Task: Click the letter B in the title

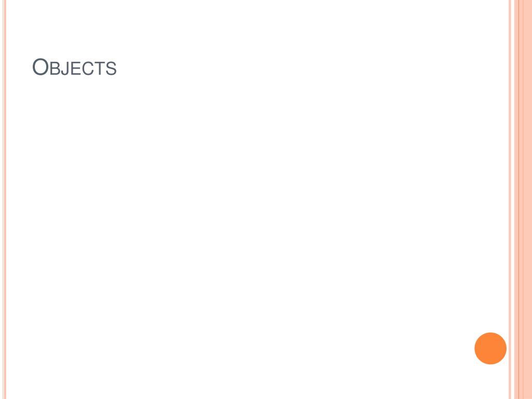Action: point(55,68)
